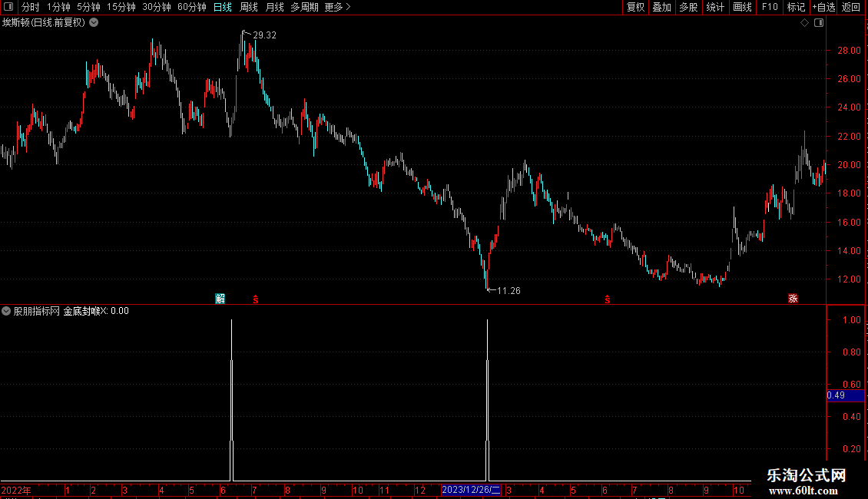Viewport: 868px width, 499px height.
Task: Select the 15分钟 period
Action: pos(121,7)
